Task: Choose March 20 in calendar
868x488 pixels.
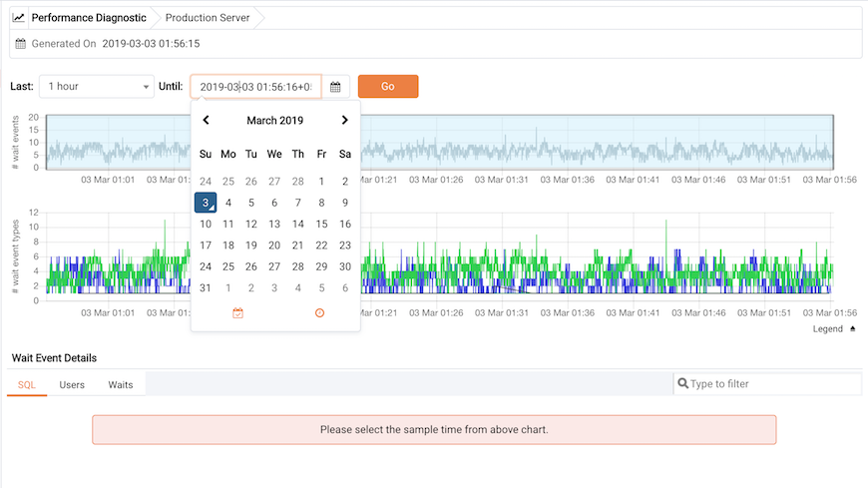Action: [x=274, y=245]
